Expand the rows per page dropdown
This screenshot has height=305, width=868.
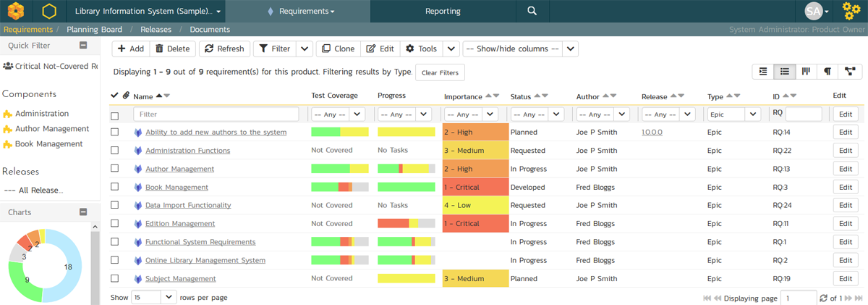[x=153, y=297]
